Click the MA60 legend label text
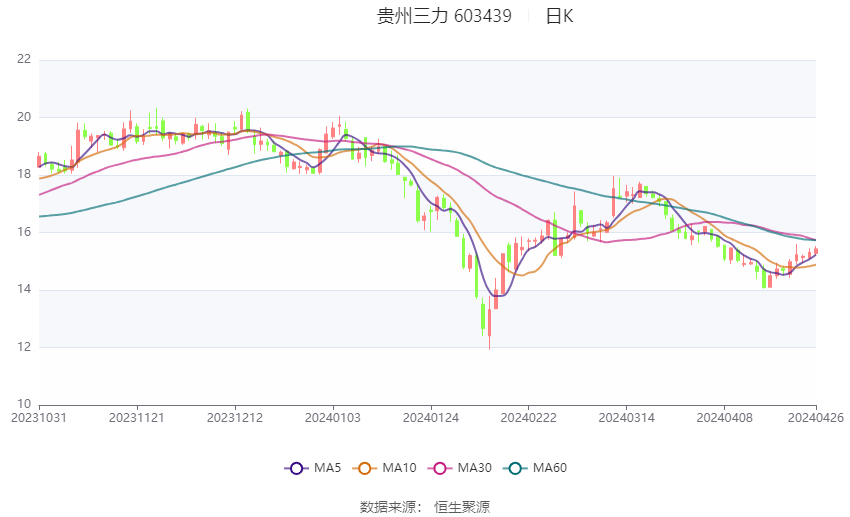The height and width of the screenshot is (517, 850). (x=550, y=468)
